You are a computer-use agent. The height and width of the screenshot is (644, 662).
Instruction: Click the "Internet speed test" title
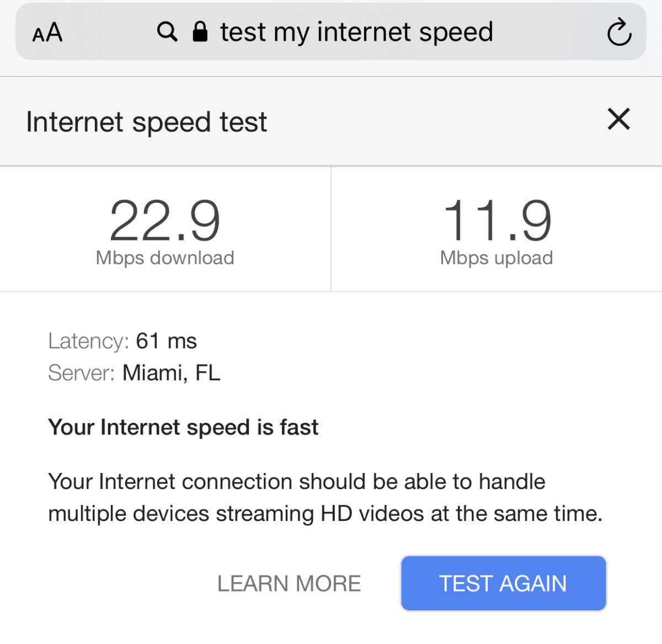[x=147, y=122]
